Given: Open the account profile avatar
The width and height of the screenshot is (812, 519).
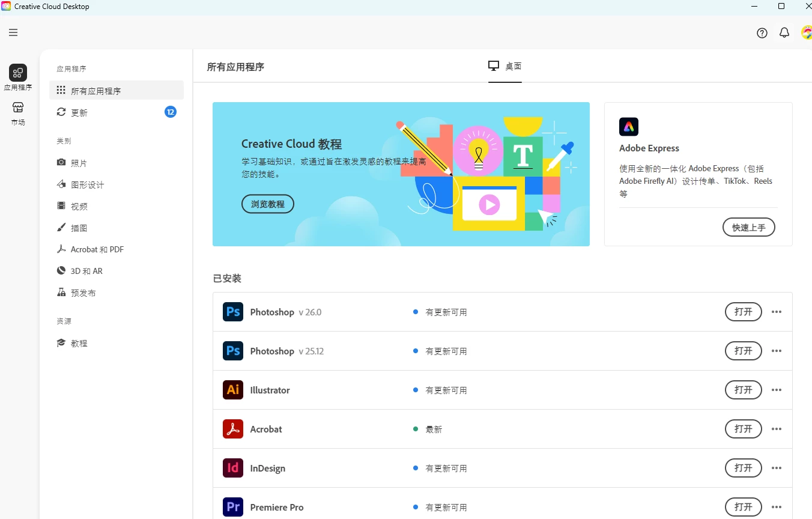Looking at the screenshot, I should (807, 33).
